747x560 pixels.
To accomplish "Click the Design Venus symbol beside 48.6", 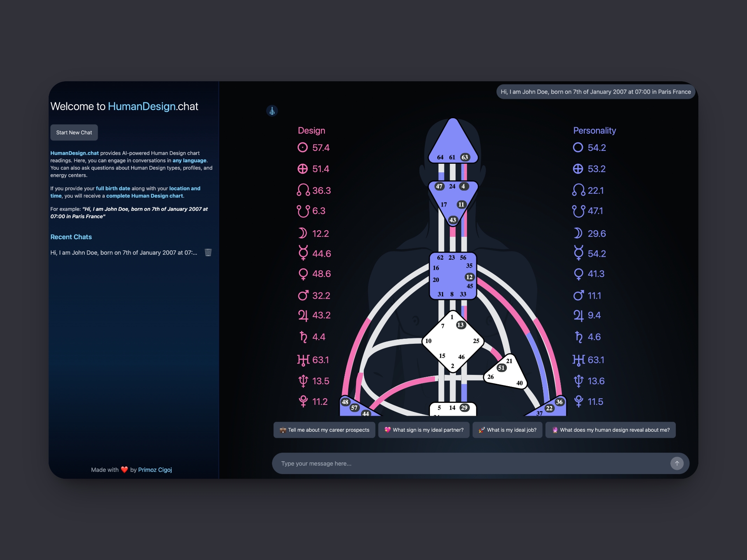I will click(303, 274).
